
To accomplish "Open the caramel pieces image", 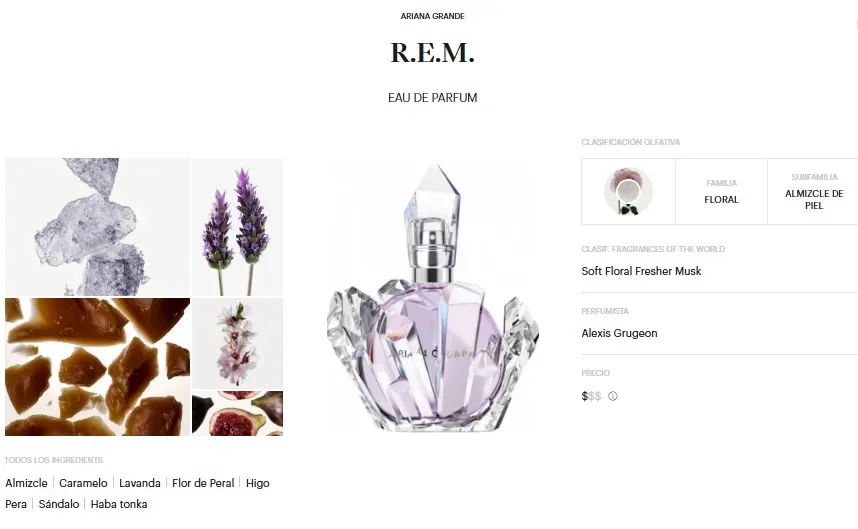I will tap(97, 367).
